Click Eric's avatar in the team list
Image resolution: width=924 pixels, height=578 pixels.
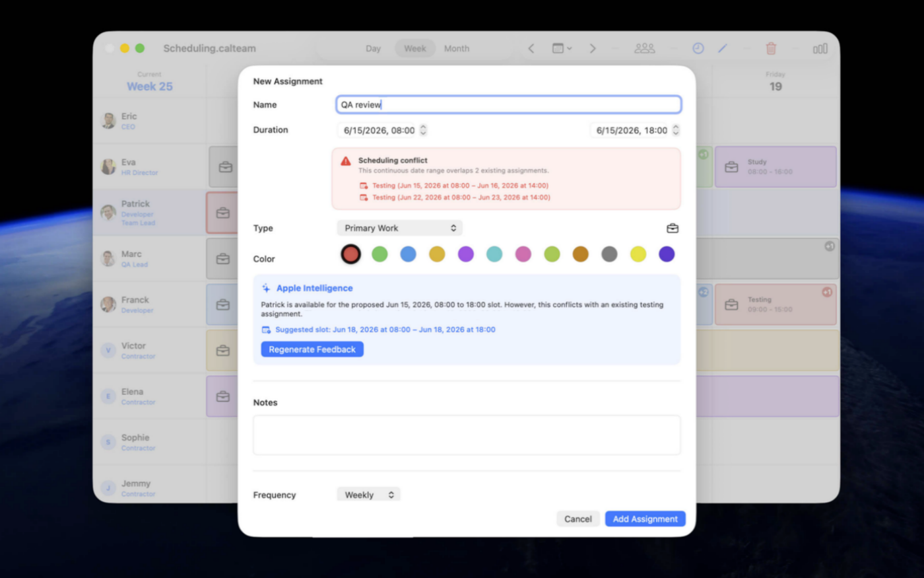point(108,121)
